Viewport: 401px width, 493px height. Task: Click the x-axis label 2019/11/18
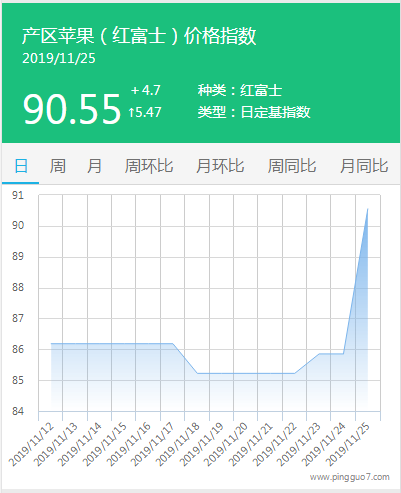pos(177,444)
